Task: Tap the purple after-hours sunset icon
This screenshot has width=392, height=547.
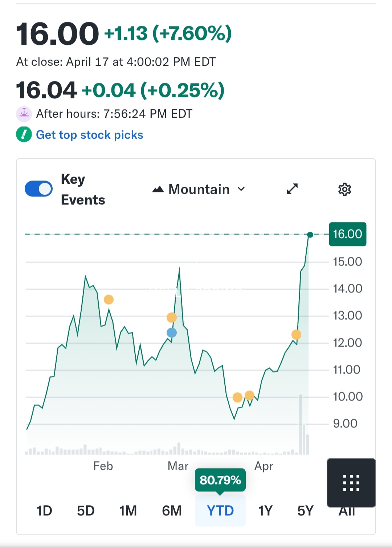Action: tap(24, 114)
